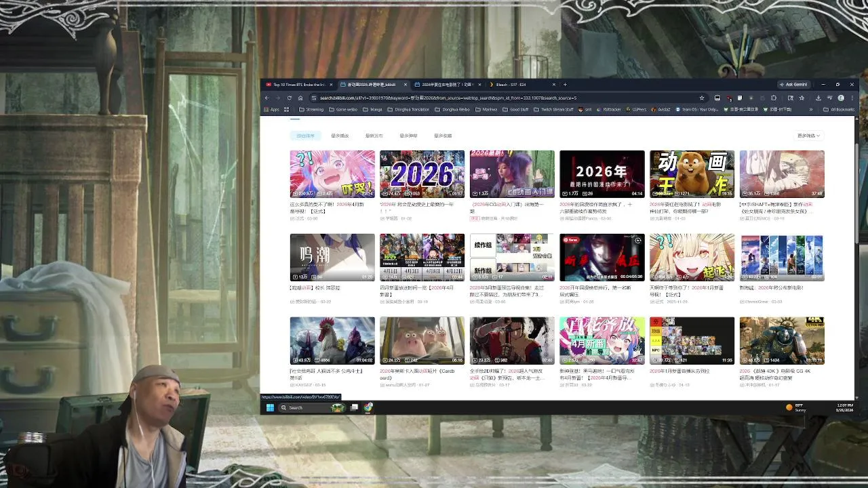Open the browser home page icon
Screen dimensions: 868x488
(x=300, y=98)
